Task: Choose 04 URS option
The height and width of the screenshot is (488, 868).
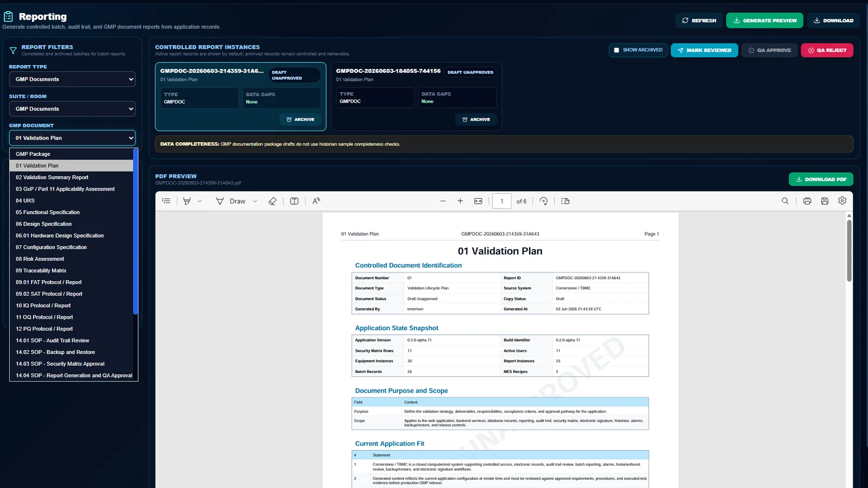Action: (x=71, y=201)
